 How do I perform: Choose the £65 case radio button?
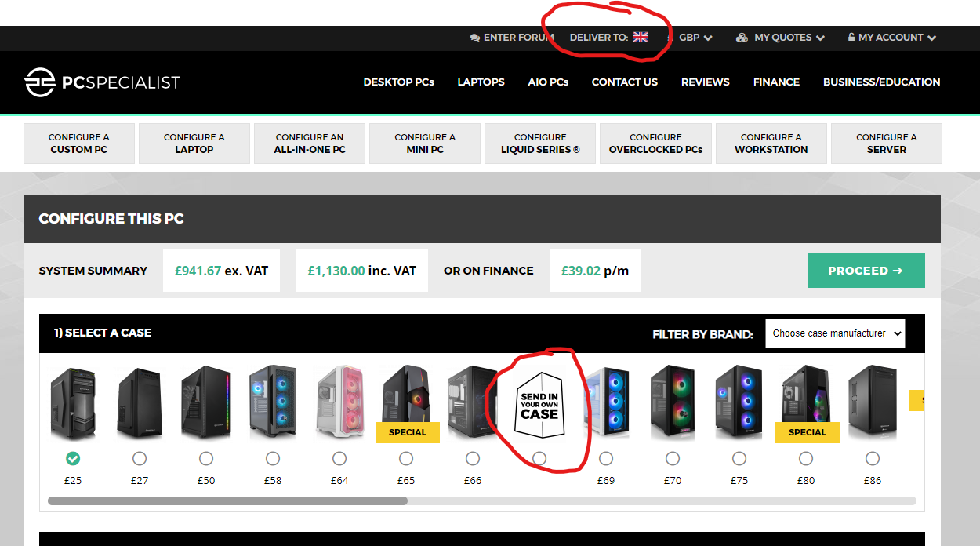tap(406, 458)
